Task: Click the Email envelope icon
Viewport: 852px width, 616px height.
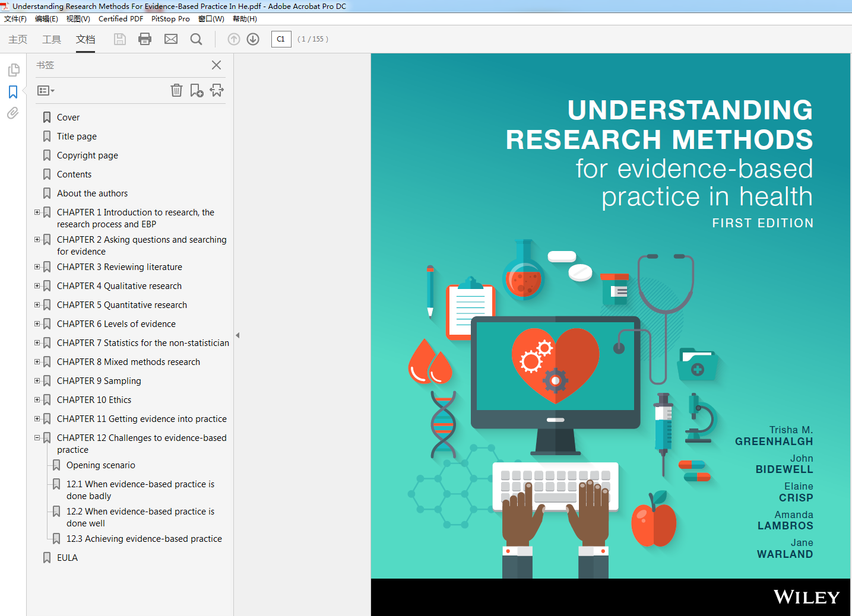Action: coord(171,39)
